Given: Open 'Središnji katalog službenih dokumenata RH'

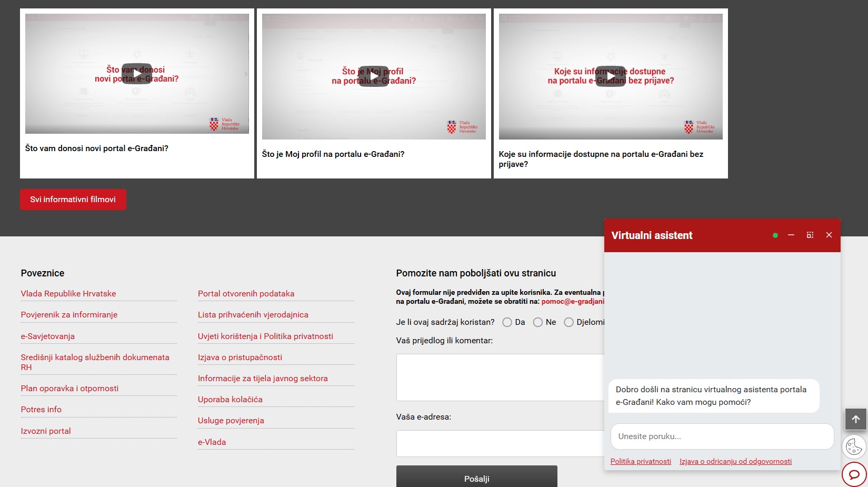Looking at the screenshot, I should tap(95, 362).
